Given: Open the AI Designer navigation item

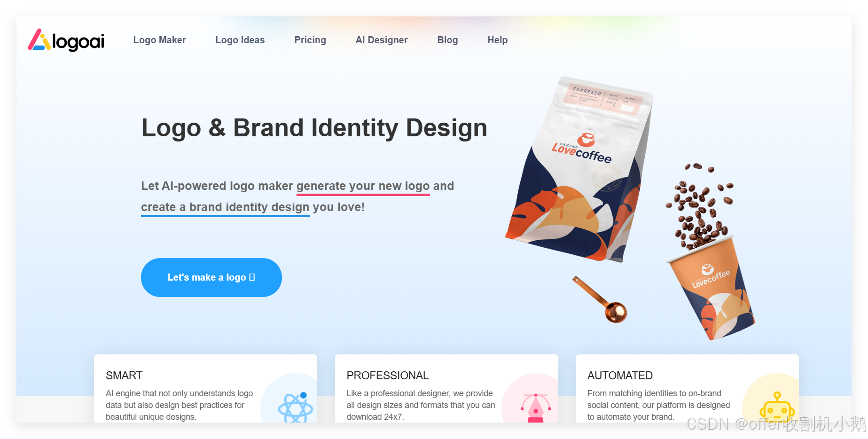Looking at the screenshot, I should (381, 40).
